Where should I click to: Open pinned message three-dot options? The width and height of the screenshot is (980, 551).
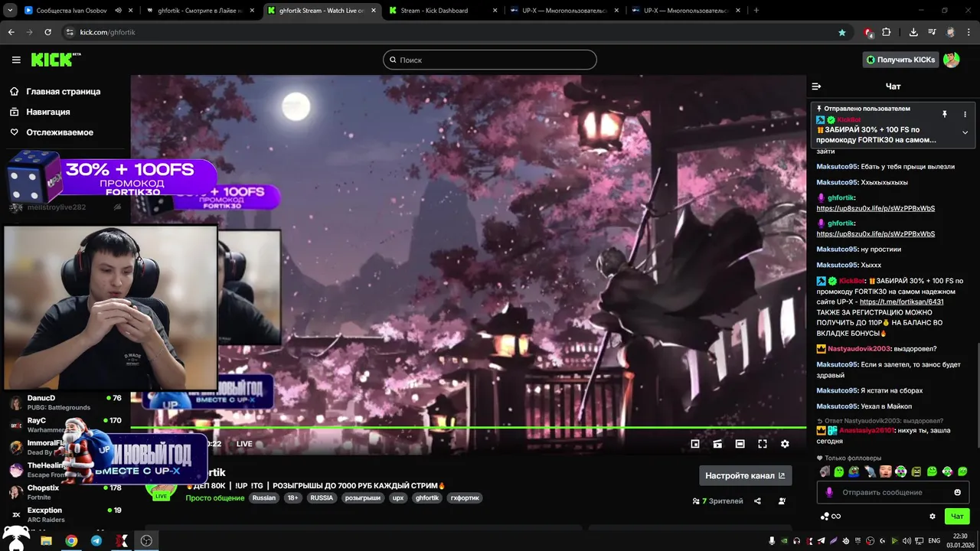point(965,114)
